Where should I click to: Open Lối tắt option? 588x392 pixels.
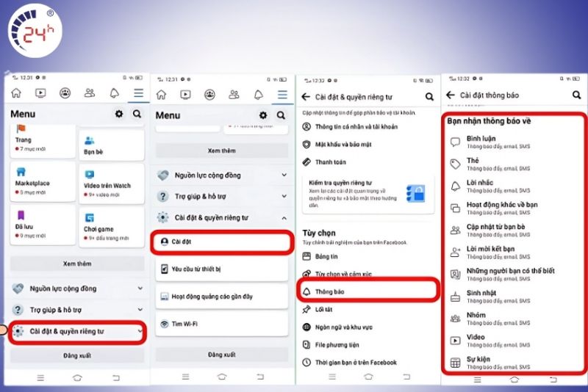pyautogui.click(x=367, y=309)
